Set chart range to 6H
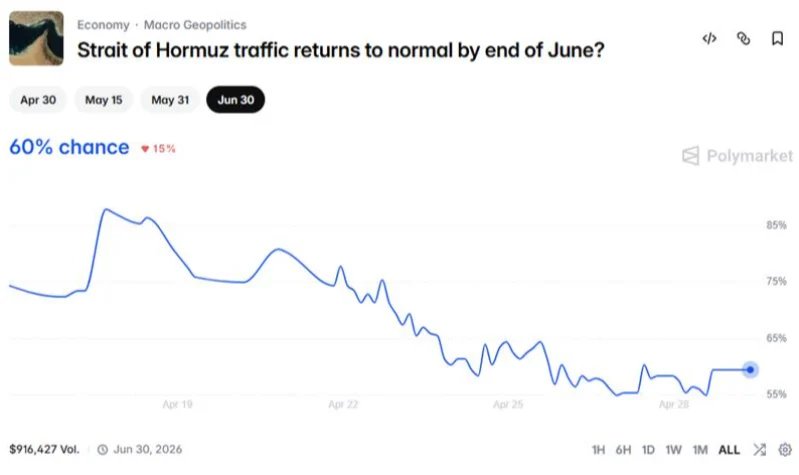Viewport: 799px width, 475px height. tap(623, 450)
